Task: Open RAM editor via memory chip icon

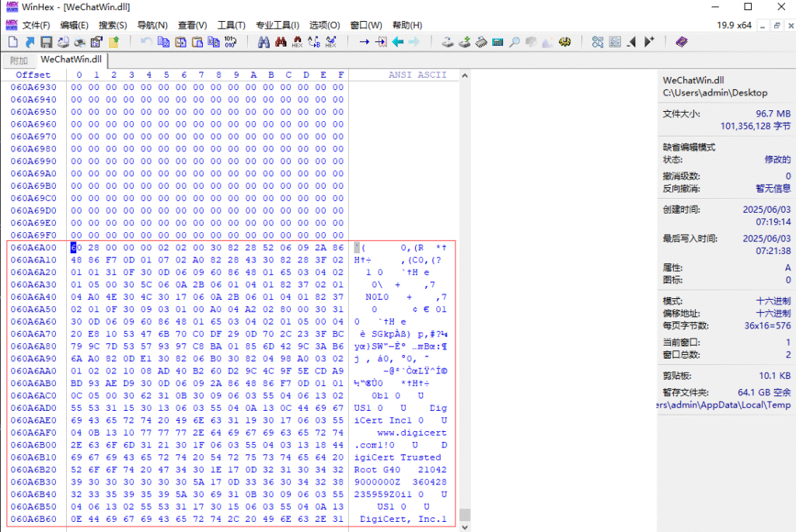Action: point(480,42)
